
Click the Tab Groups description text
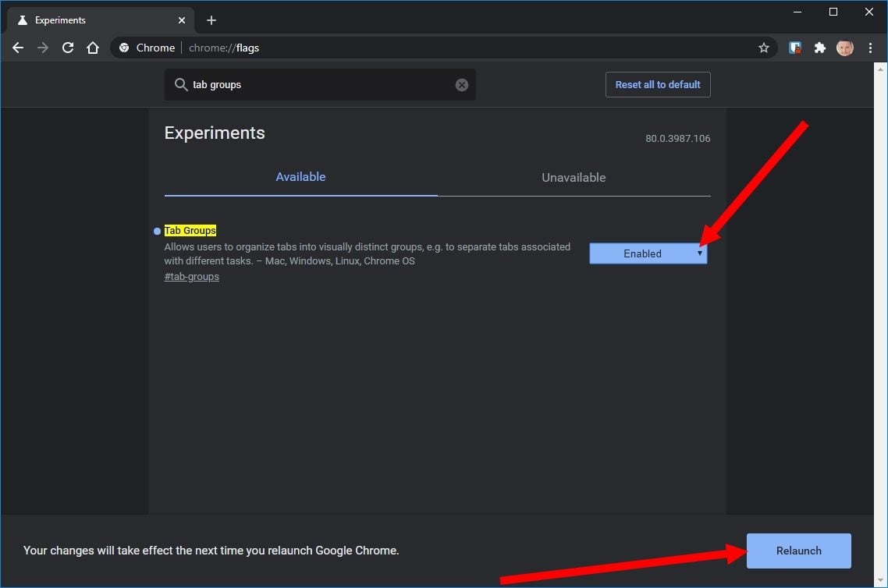click(x=367, y=254)
